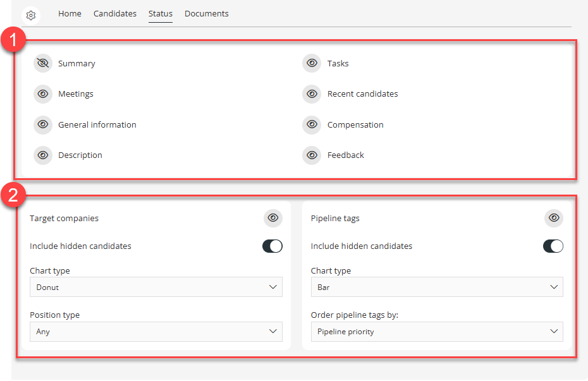Toggle Pipeline tags card visibility
This screenshot has height=381, width=588.
pos(554,218)
